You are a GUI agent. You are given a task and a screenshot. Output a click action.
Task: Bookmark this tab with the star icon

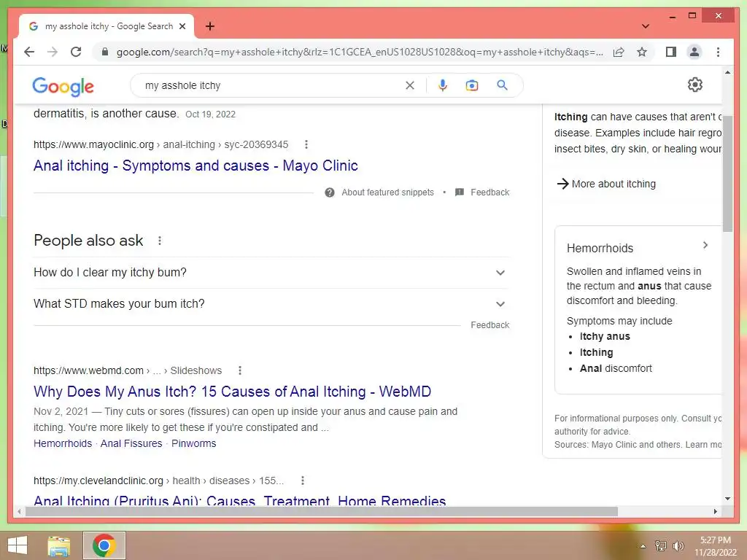642,52
